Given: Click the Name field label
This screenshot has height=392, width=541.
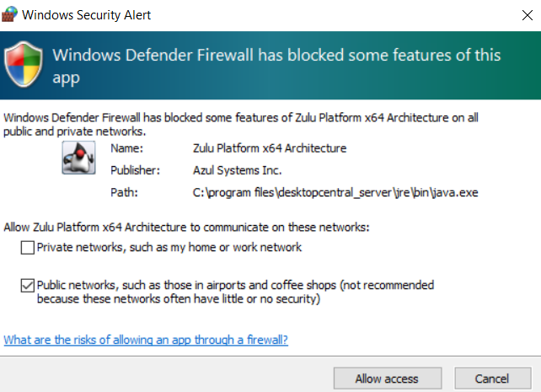Looking at the screenshot, I should pyautogui.click(x=126, y=148).
